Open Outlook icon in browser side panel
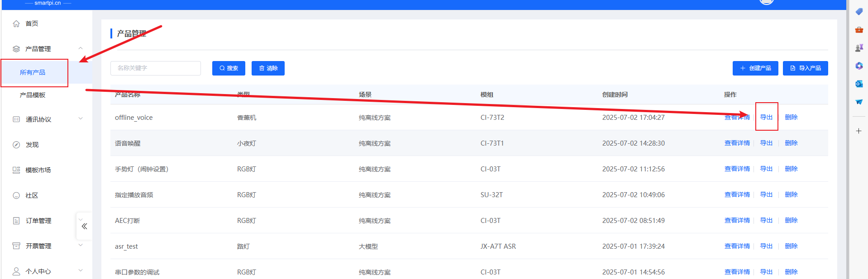This screenshot has height=279, width=868. (x=858, y=84)
